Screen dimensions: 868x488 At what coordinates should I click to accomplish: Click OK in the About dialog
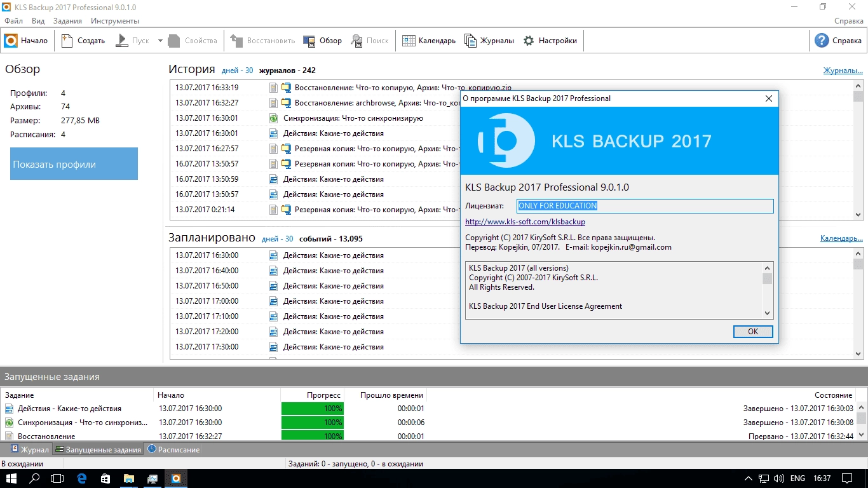[753, 332]
